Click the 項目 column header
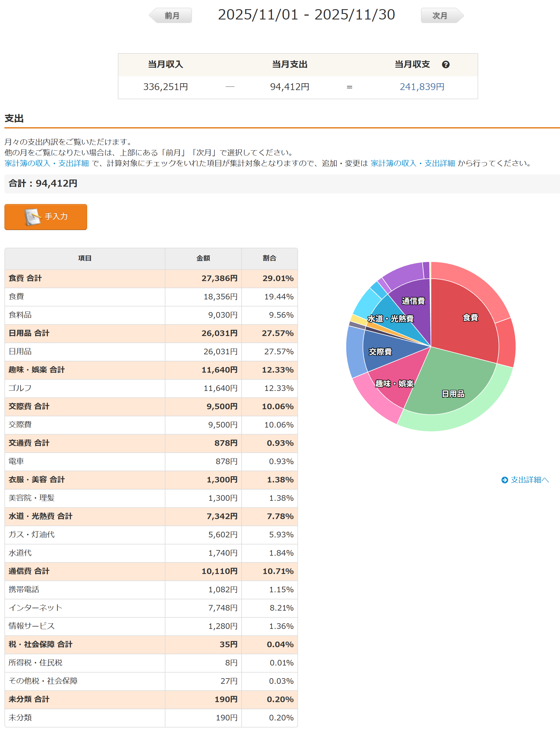 [85, 258]
